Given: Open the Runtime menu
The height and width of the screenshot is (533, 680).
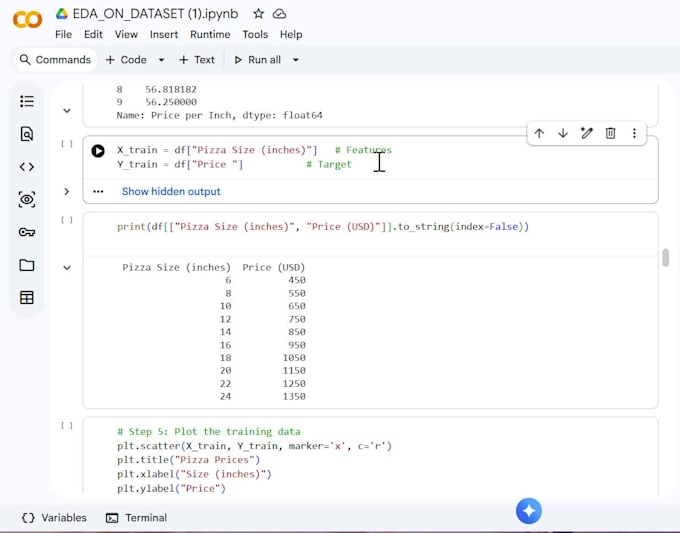Looking at the screenshot, I should pos(210,34).
